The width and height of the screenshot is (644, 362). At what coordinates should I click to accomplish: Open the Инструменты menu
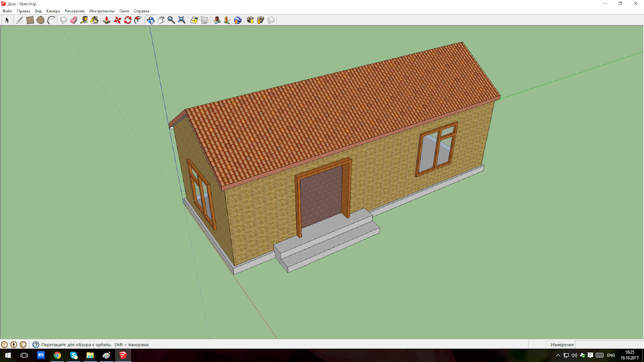click(x=102, y=11)
